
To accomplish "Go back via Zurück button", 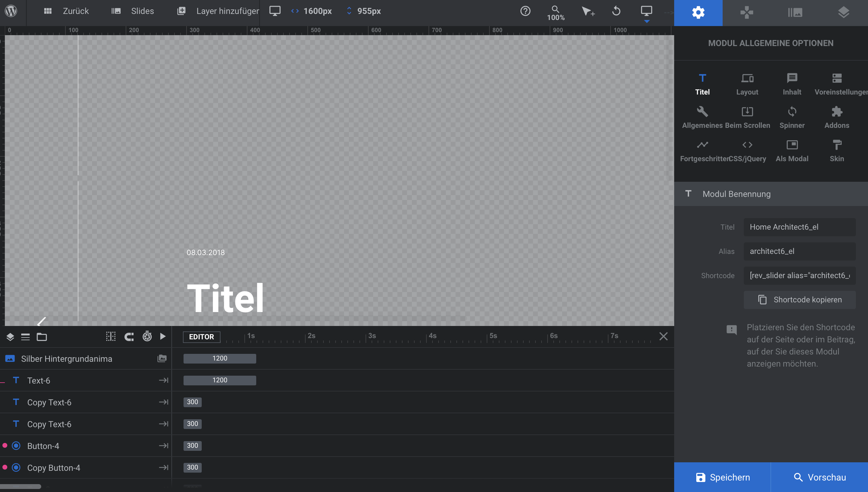I will [x=66, y=11].
